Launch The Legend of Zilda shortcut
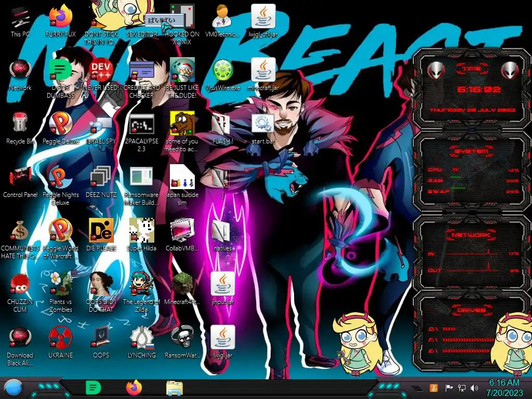 [141, 292]
